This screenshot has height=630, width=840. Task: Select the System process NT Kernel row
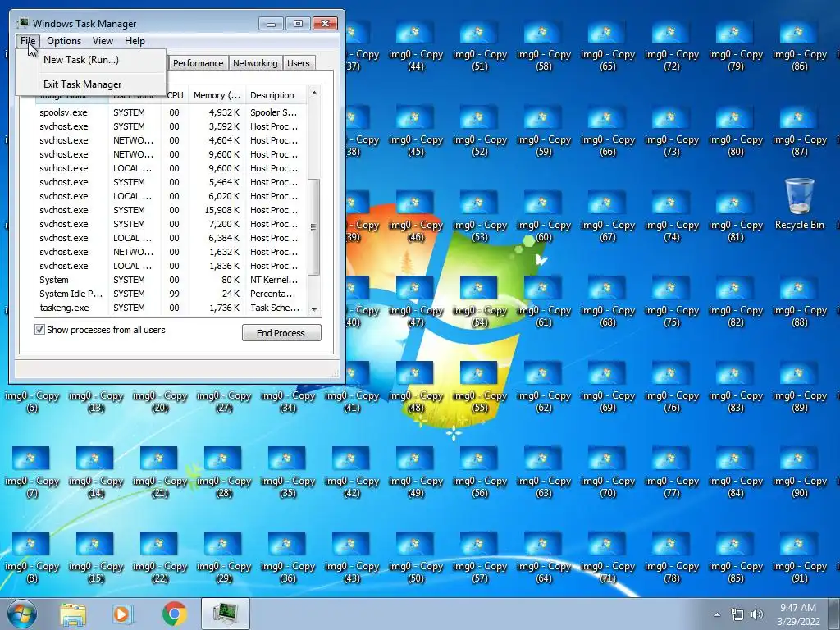(x=171, y=280)
